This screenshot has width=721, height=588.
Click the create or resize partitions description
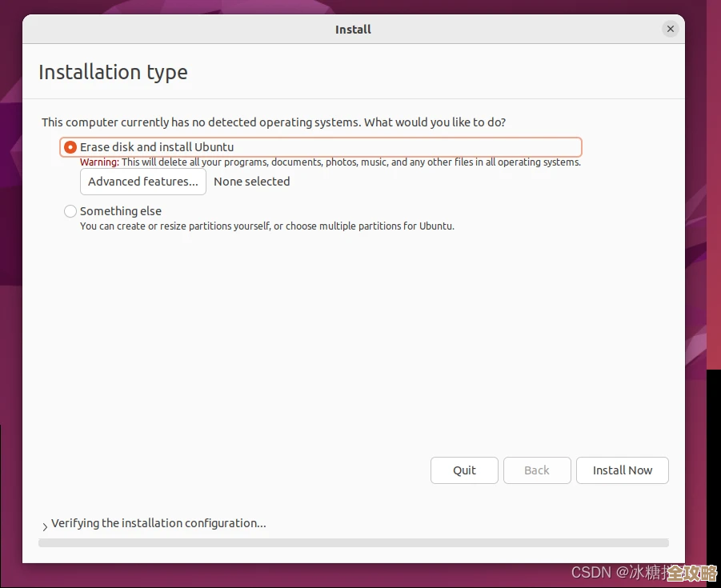click(266, 226)
